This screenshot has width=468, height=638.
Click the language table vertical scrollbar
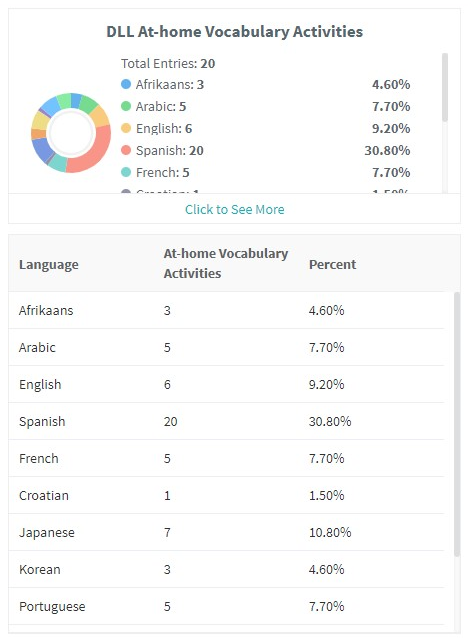[x=457, y=423]
